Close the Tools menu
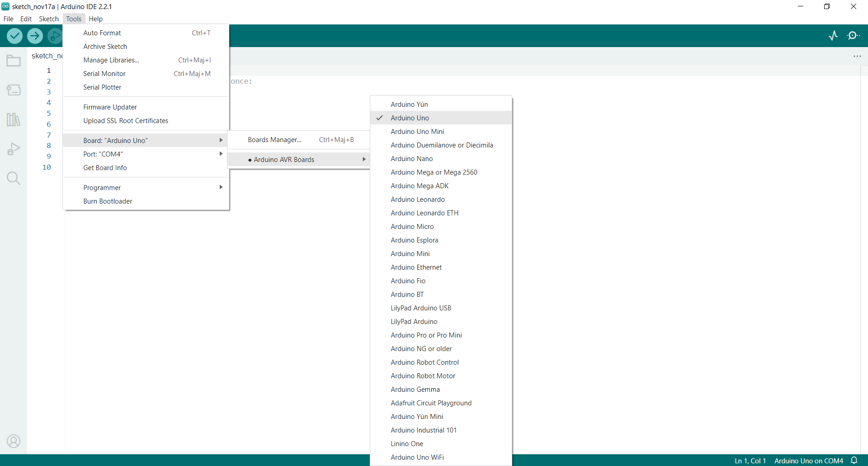 (x=74, y=19)
